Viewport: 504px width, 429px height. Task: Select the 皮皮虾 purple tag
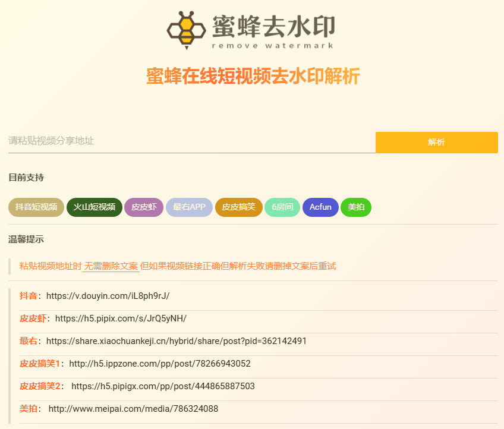pos(144,207)
